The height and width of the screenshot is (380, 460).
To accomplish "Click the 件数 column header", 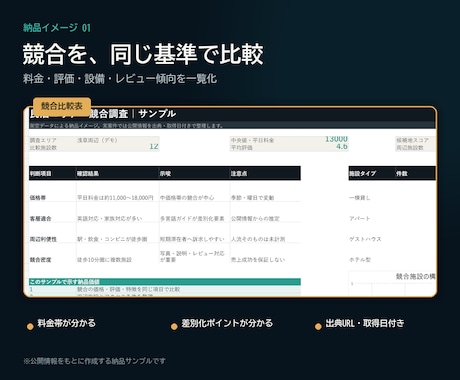I will (x=402, y=174).
